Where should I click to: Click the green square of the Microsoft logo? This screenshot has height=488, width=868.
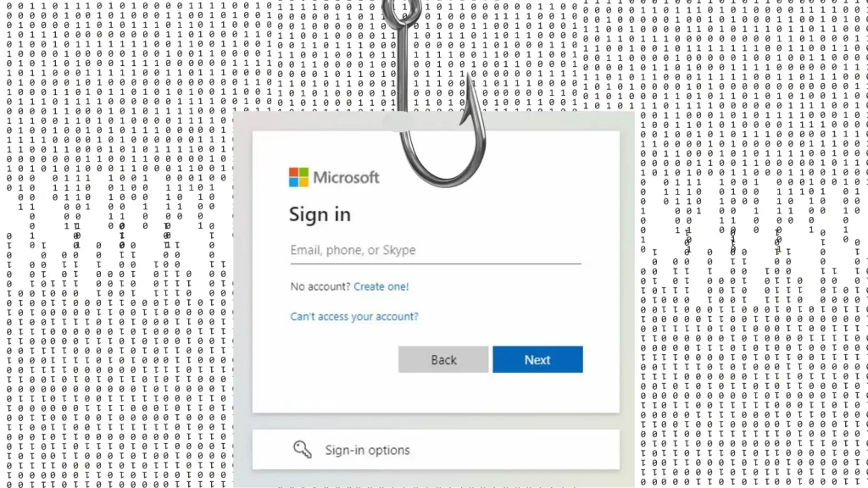pyautogui.click(x=304, y=172)
